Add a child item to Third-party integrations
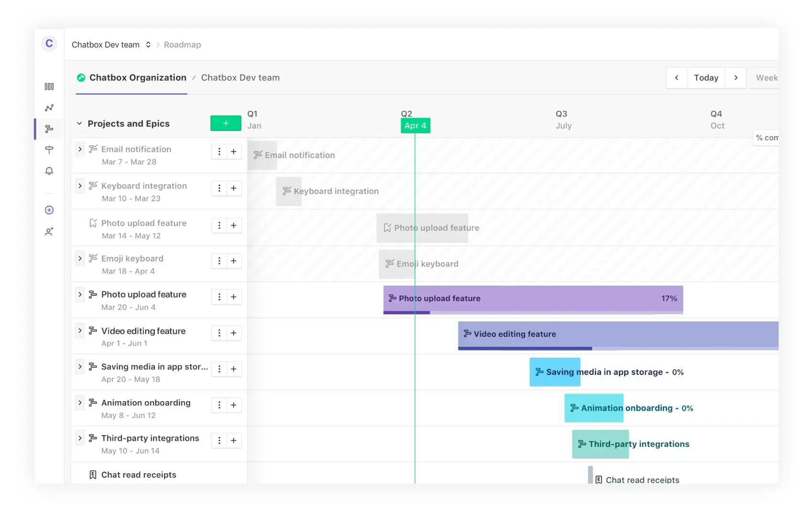The image size is (812, 511). [x=234, y=440]
